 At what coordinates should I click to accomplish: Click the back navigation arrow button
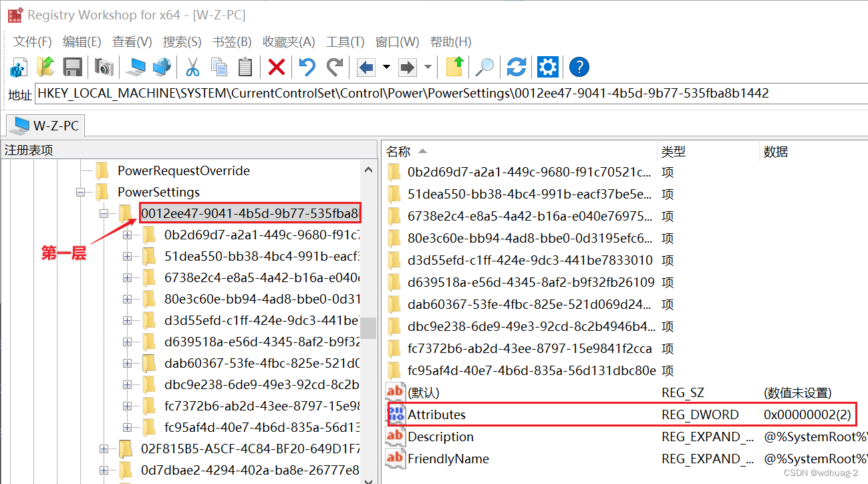pos(366,68)
